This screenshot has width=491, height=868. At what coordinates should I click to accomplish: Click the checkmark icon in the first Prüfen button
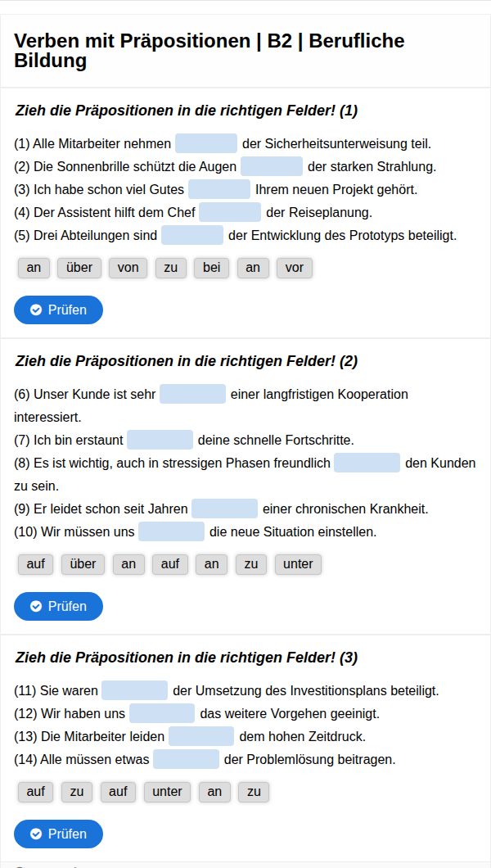coord(36,310)
